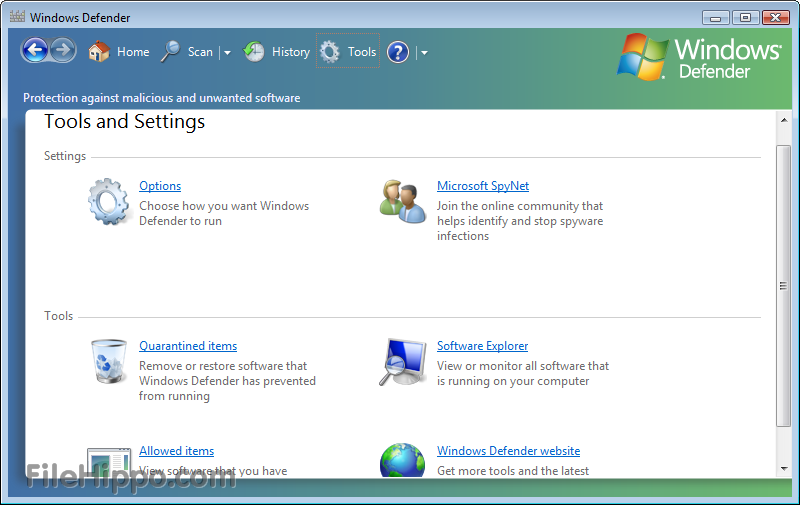Open the Quarantined items link
Viewport: 800px width, 505px height.
pos(188,346)
